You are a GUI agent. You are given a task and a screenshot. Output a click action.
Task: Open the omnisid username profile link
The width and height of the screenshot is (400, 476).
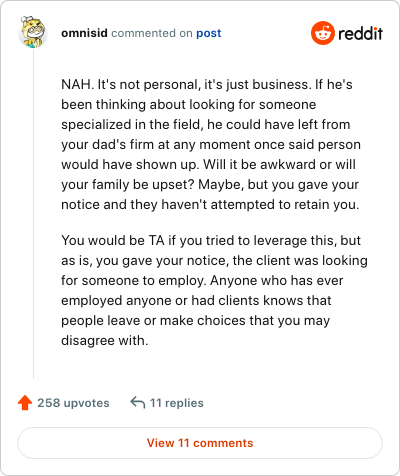coord(84,33)
